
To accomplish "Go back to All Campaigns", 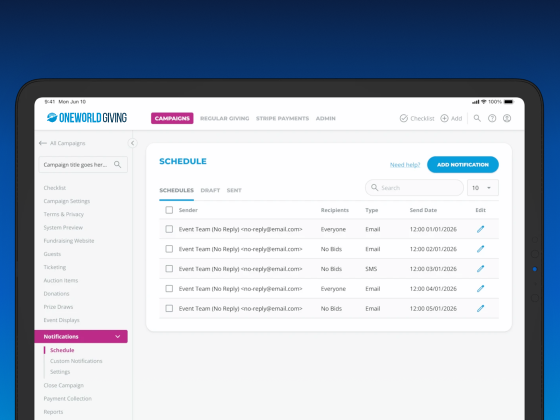I will [68, 143].
